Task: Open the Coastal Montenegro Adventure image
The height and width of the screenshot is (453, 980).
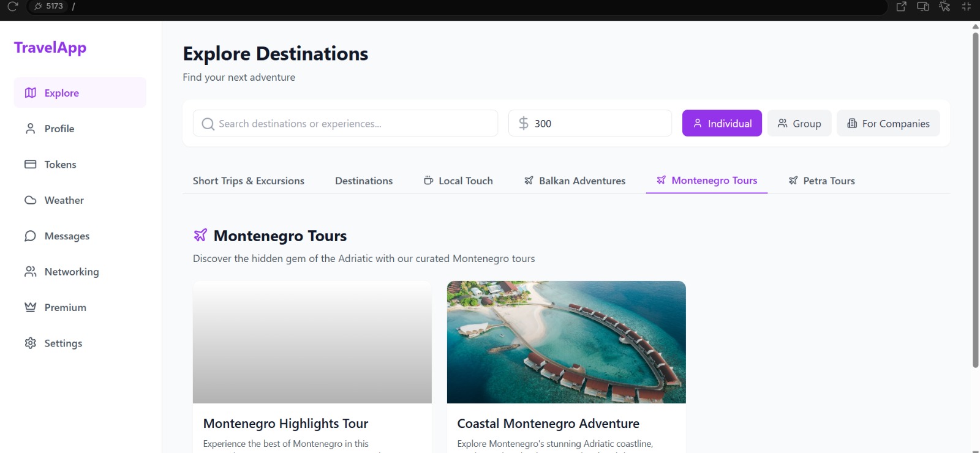Action: click(x=567, y=342)
